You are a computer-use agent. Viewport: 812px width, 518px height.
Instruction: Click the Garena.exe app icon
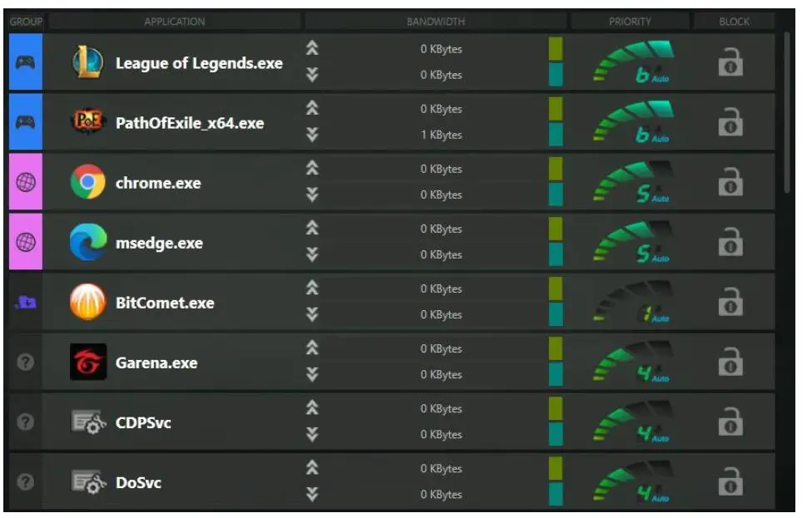(x=87, y=363)
